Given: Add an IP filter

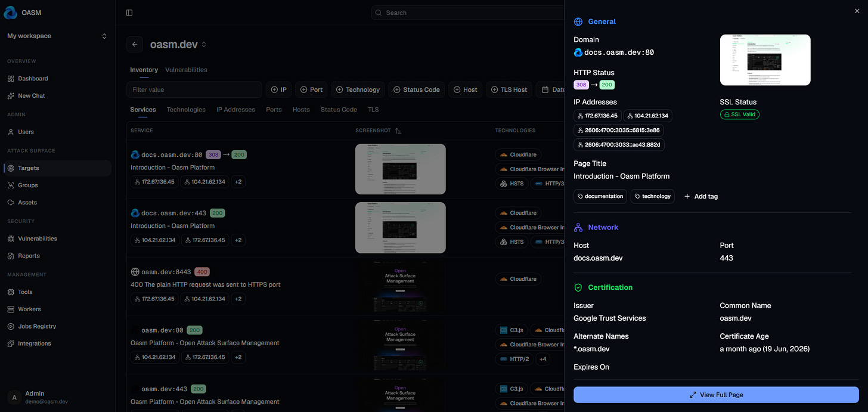Looking at the screenshot, I should pyautogui.click(x=279, y=89).
